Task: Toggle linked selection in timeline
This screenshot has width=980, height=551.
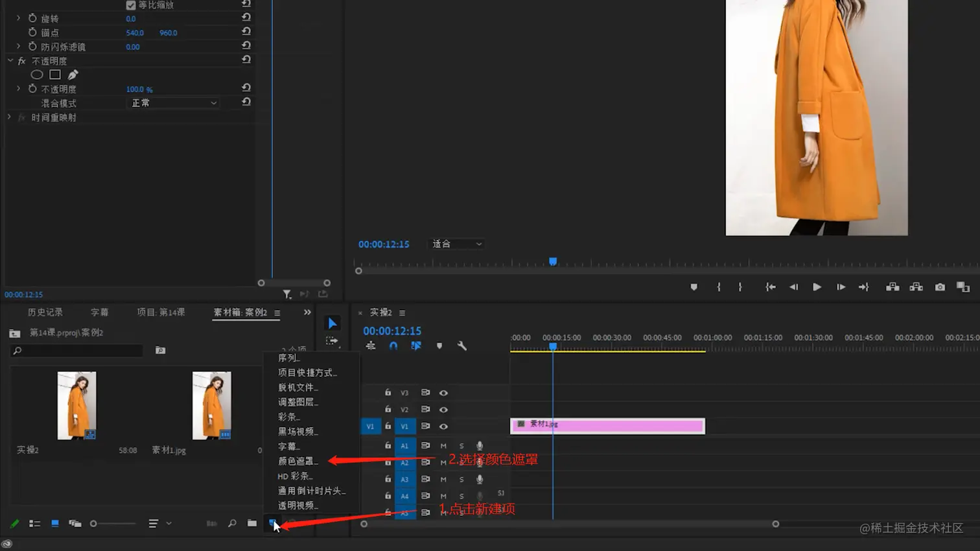Action: tap(416, 346)
